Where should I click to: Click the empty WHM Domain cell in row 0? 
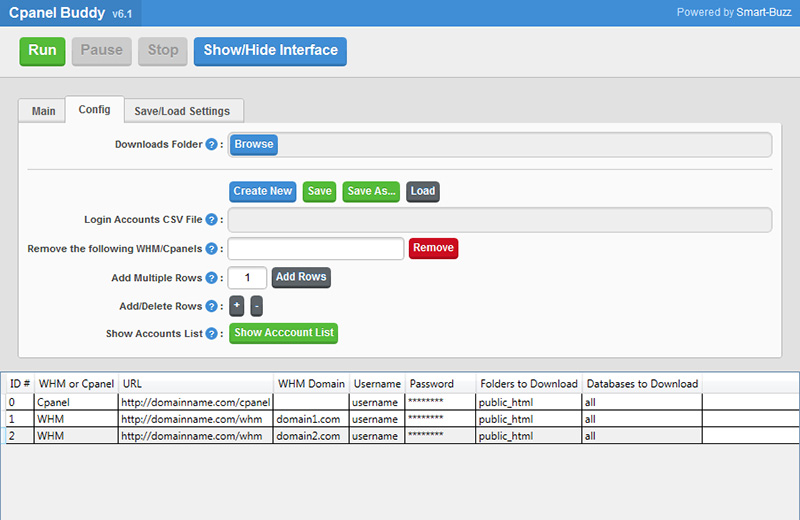click(311, 402)
